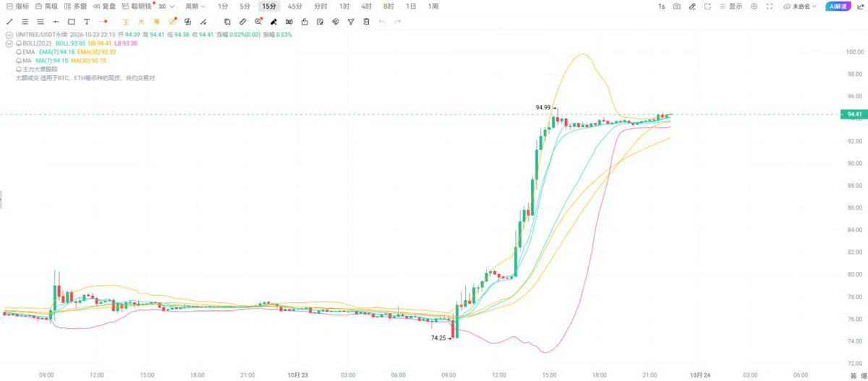The width and height of the screenshot is (868, 381).
Task: Toggle the BOLL indicator alert bell
Action: (x=19, y=43)
